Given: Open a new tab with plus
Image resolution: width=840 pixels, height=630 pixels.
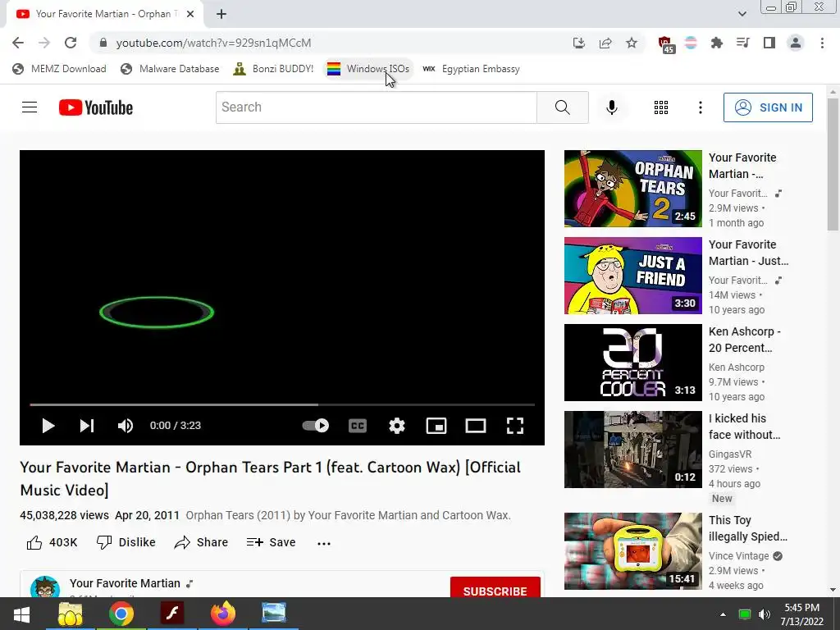Looking at the screenshot, I should (x=221, y=14).
